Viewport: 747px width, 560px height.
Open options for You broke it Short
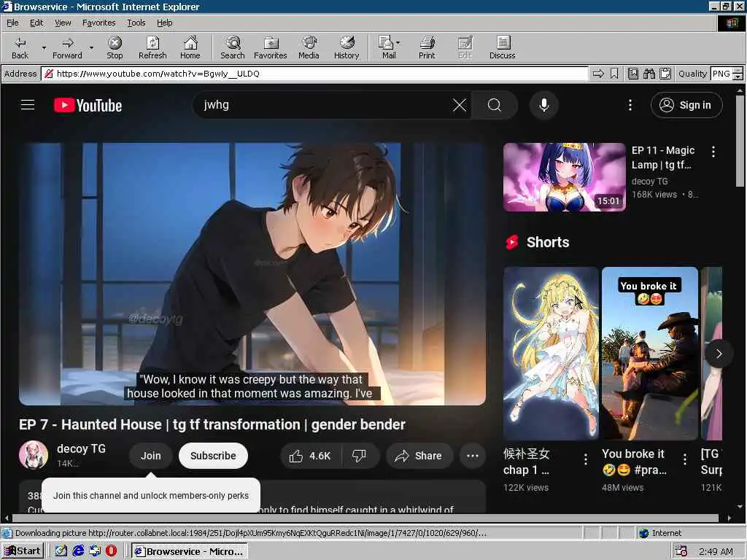pos(684,459)
